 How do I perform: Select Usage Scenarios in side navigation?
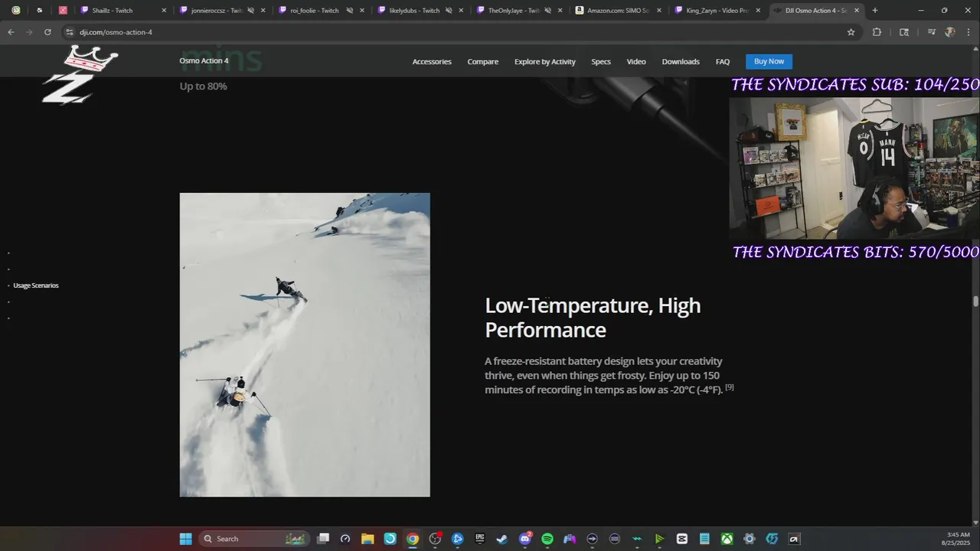pos(36,285)
